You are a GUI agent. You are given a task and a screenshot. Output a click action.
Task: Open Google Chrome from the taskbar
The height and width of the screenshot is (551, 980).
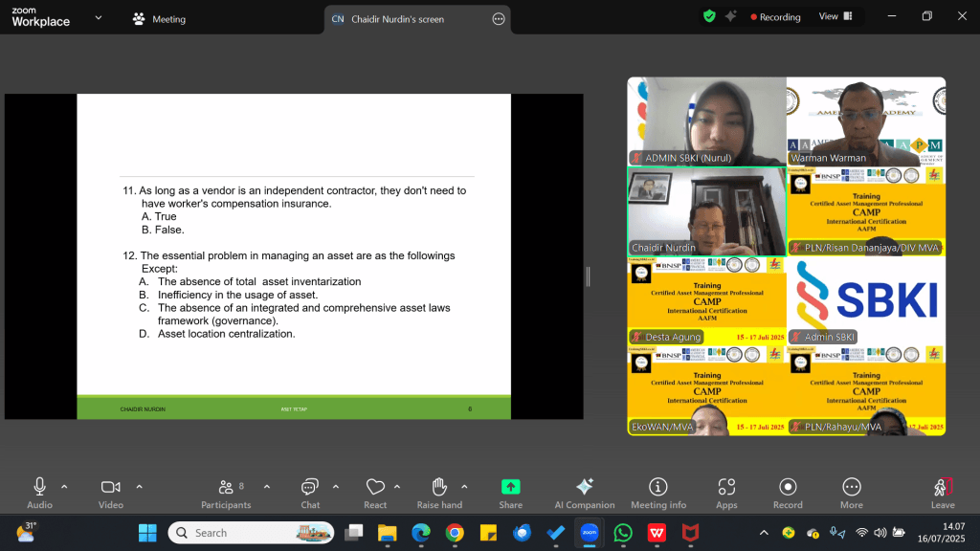click(455, 533)
